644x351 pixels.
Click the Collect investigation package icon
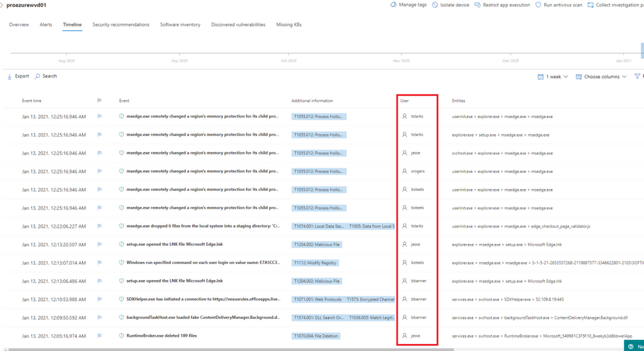[x=590, y=5]
